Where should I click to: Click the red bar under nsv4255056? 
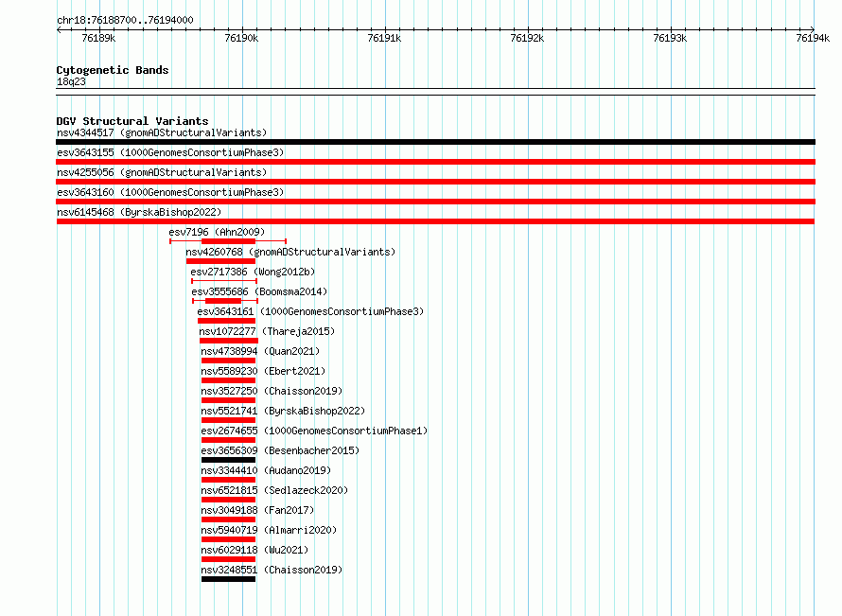(x=435, y=182)
